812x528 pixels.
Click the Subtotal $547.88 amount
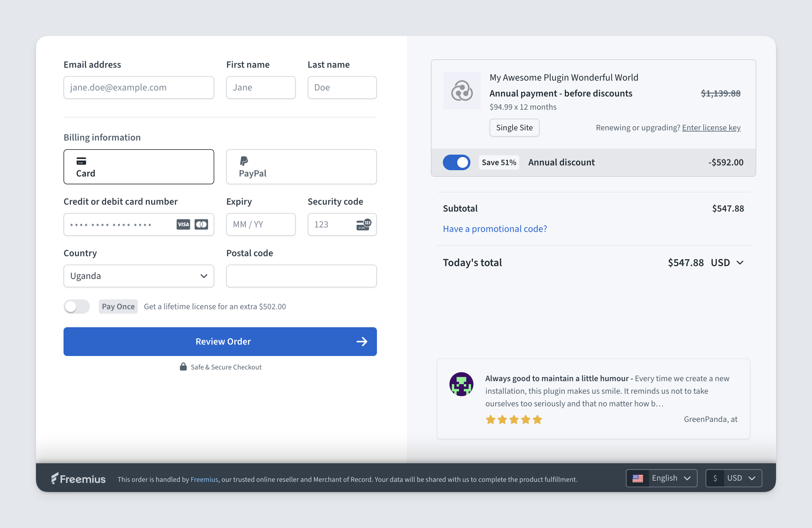click(728, 208)
